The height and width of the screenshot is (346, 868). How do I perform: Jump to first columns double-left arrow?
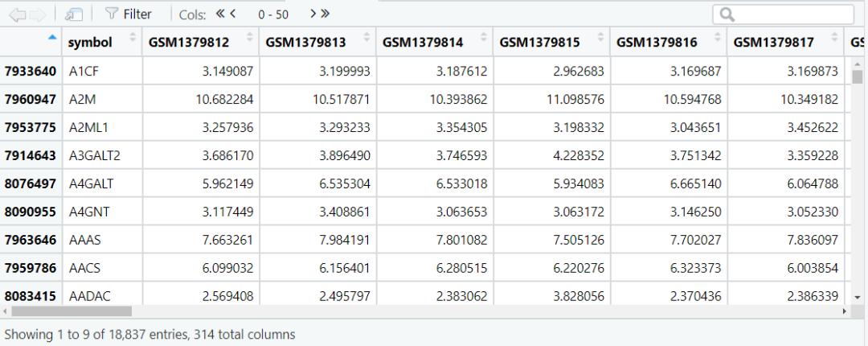[220, 14]
